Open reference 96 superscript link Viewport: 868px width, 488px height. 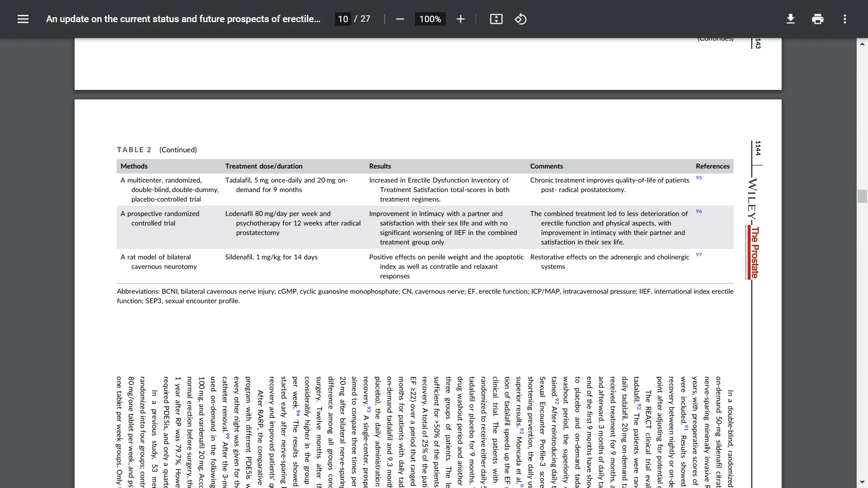[x=698, y=211]
